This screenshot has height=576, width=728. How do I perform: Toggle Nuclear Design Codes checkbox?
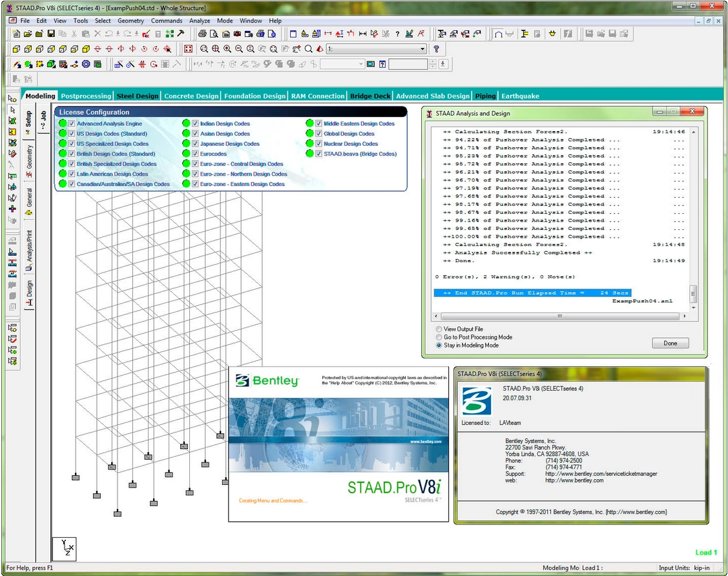click(318, 144)
